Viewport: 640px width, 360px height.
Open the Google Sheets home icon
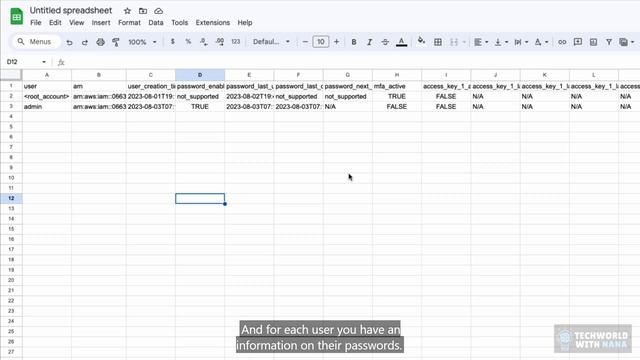click(x=17, y=16)
